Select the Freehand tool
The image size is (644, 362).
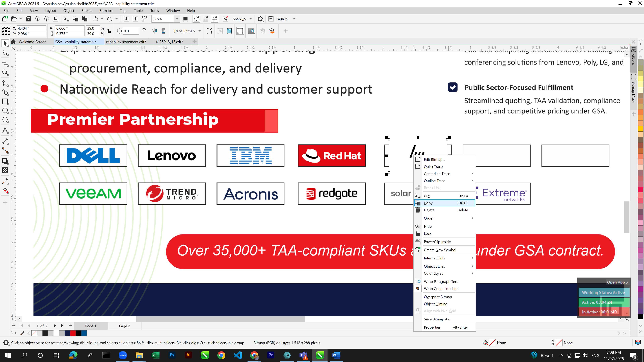(x=5, y=83)
